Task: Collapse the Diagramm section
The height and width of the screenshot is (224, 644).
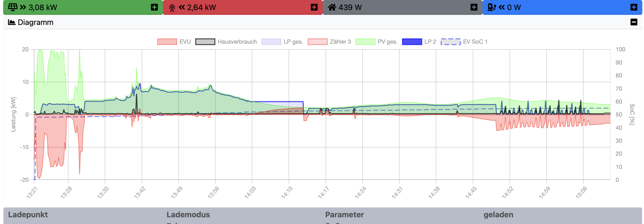Action: tap(633, 22)
